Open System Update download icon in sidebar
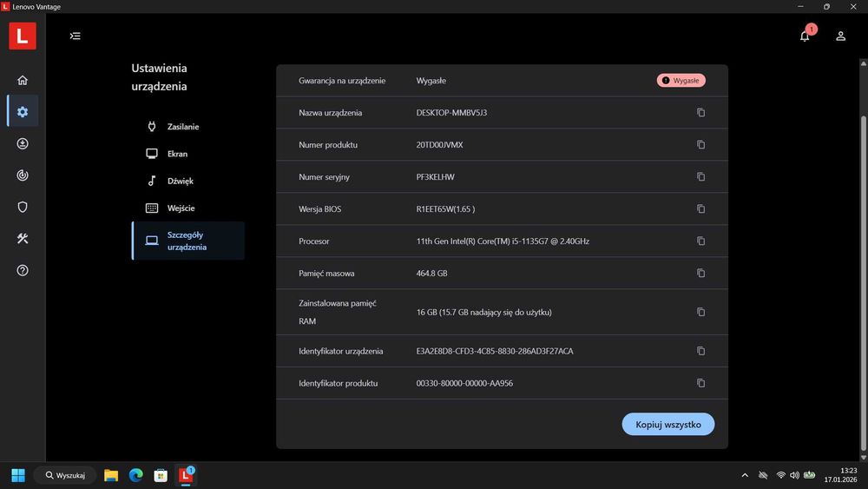This screenshot has width=868, height=489. pyautogui.click(x=23, y=143)
